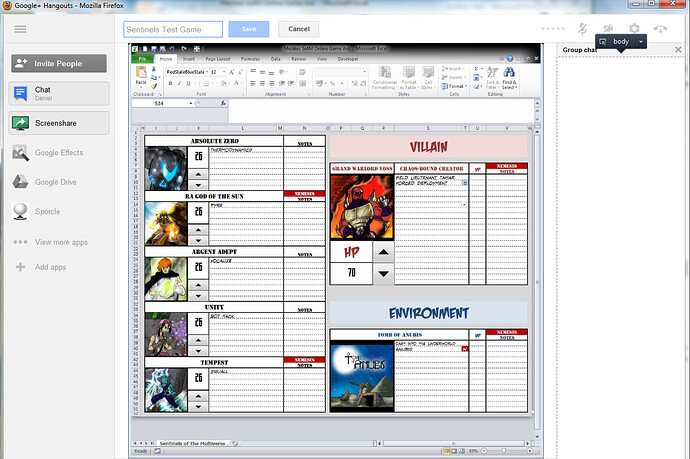The height and width of the screenshot is (459, 690).
Task: Click the Sentinels Test Game name field
Action: (173, 29)
